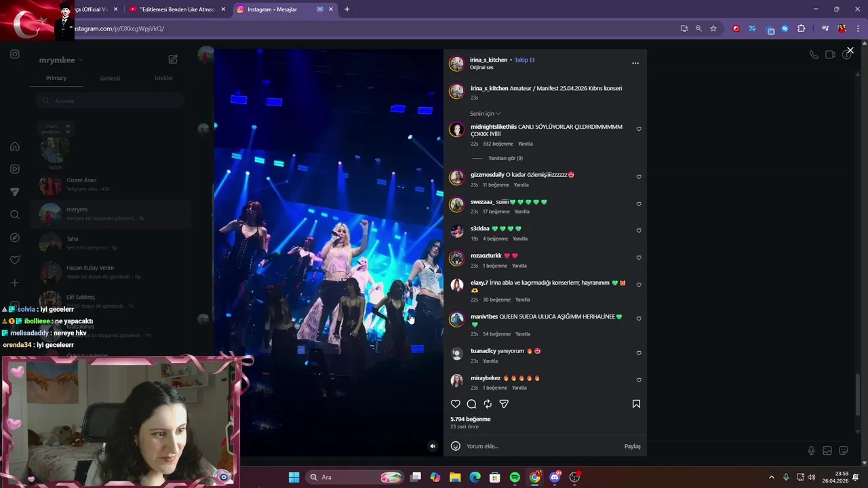Open File Explorer from taskbar
Viewport: 868px width, 488px height.
(455, 477)
